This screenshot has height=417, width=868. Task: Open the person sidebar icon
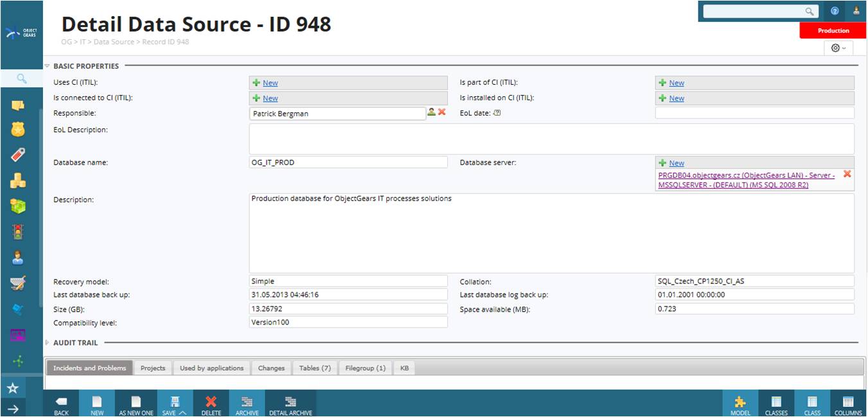18,258
